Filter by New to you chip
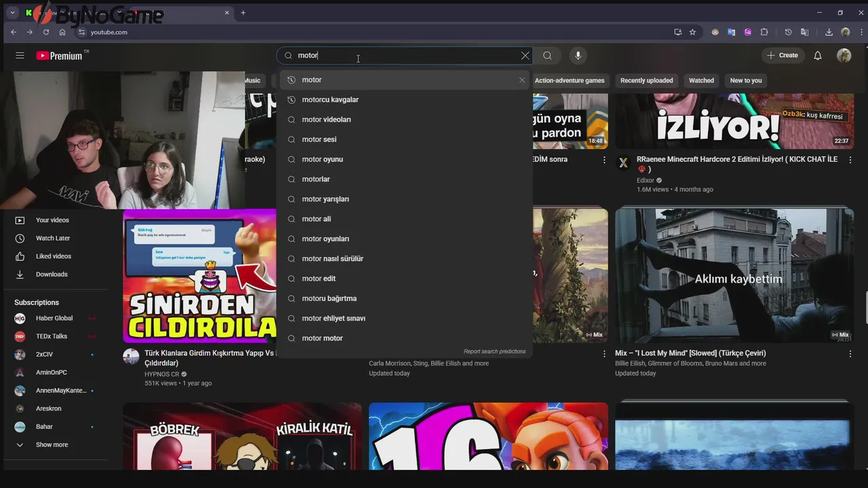This screenshot has height=488, width=868. pyautogui.click(x=746, y=81)
